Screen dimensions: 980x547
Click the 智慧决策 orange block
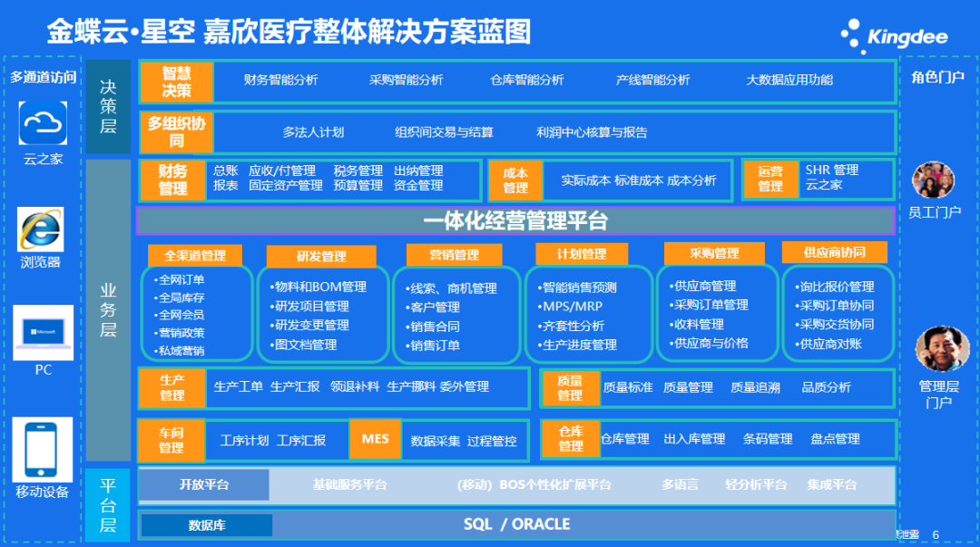pyautogui.click(x=175, y=82)
